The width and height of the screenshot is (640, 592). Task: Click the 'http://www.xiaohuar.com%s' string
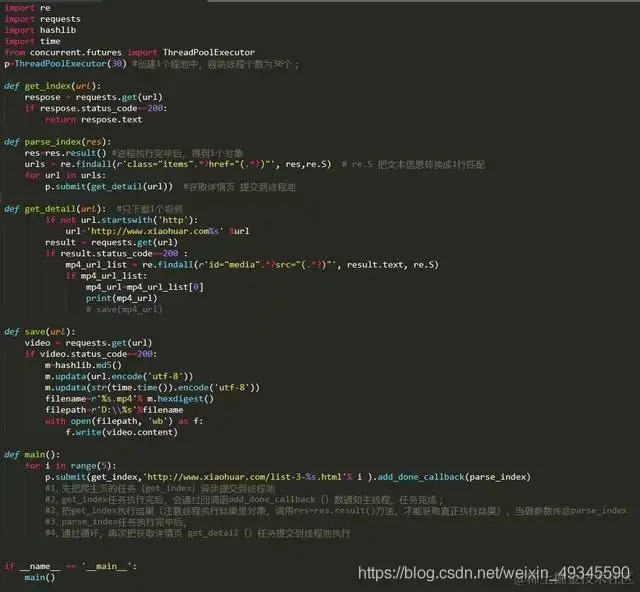pos(155,231)
